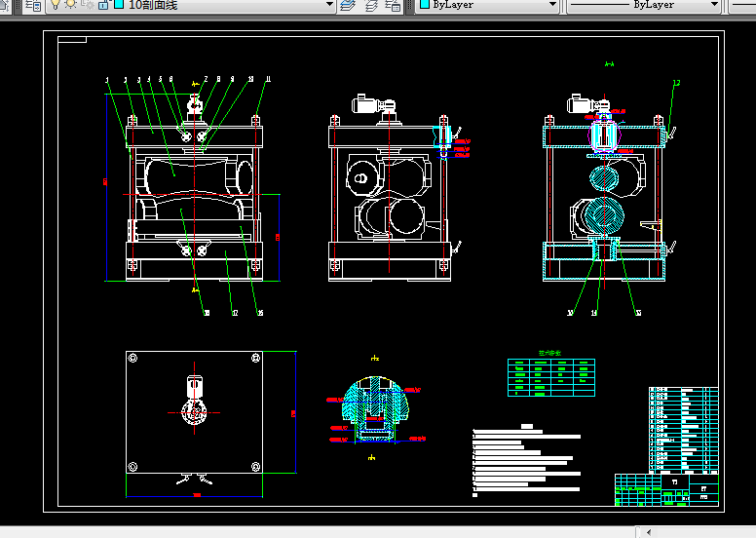Open the Layer Properties Manager
Viewport: 756px width, 538px height.
point(33,5)
